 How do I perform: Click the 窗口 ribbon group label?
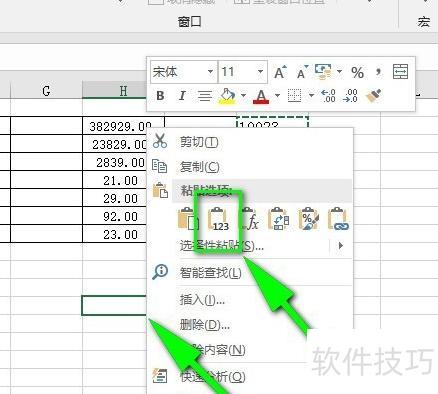(189, 22)
